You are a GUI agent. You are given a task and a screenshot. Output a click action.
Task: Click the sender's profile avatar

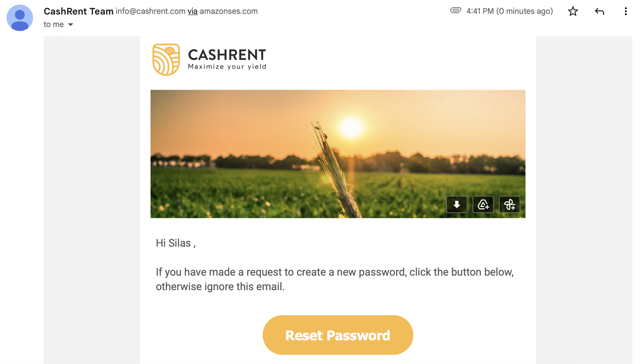[20, 18]
